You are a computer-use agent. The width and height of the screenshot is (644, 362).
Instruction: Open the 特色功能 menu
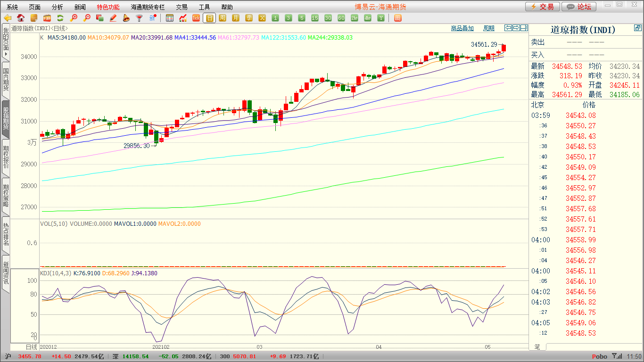tap(108, 7)
